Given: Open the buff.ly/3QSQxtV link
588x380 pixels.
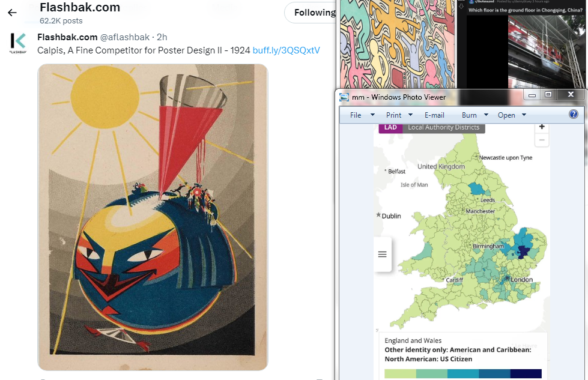Looking at the screenshot, I should (286, 50).
